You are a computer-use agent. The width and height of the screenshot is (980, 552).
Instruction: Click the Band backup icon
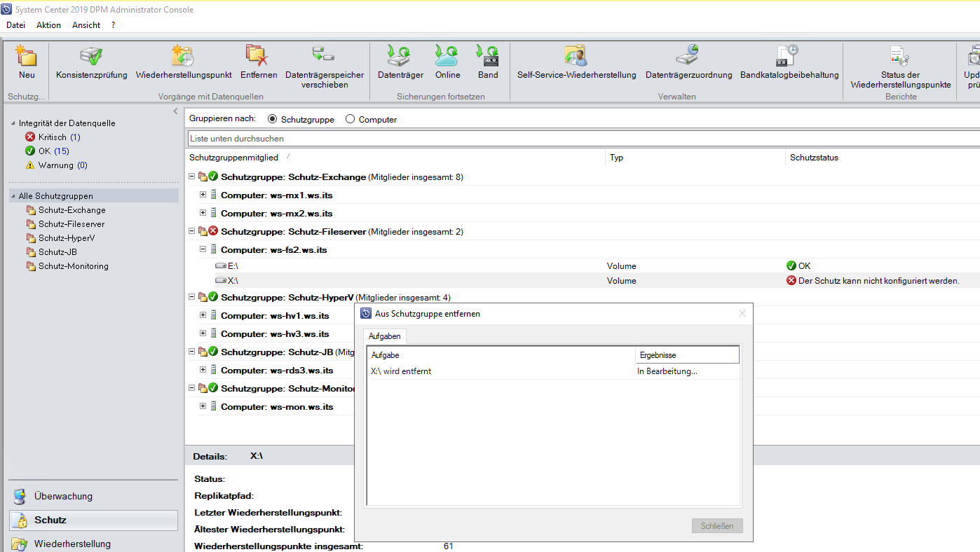[x=488, y=55]
